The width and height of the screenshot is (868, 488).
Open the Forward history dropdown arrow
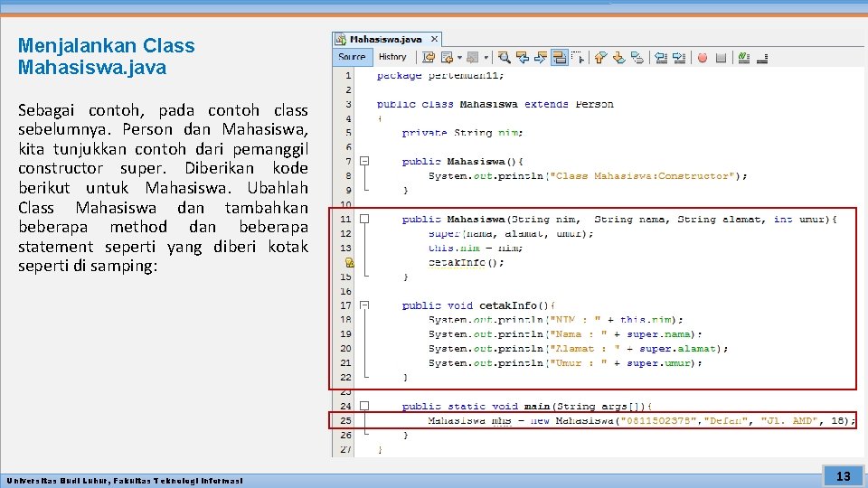(x=486, y=58)
